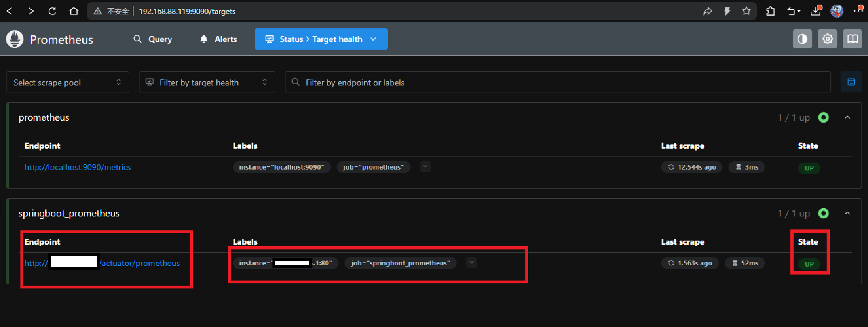Open the documentation book icon
Image resolution: width=868 pixels, height=327 pixels.
click(x=853, y=39)
